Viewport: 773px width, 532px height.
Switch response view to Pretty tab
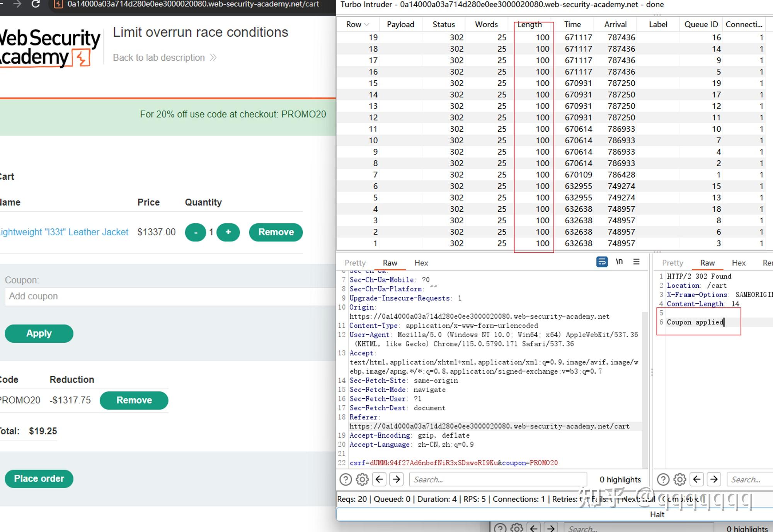[x=673, y=263]
